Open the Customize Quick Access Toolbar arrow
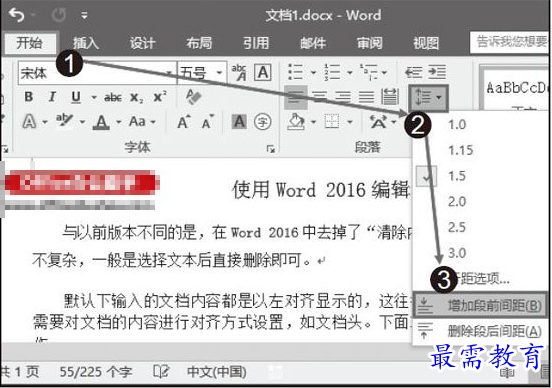The image size is (552, 388). (x=84, y=15)
